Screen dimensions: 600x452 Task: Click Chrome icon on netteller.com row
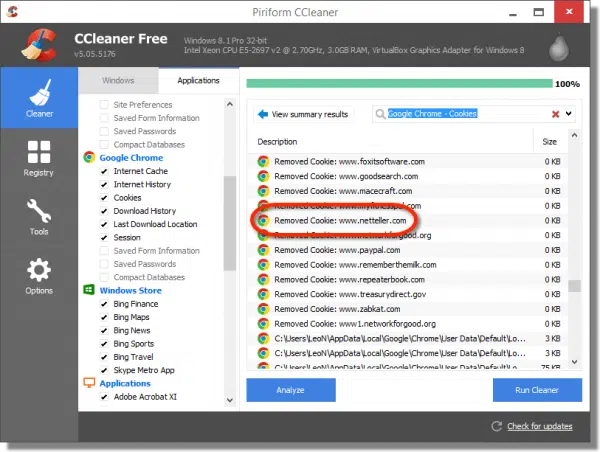coord(263,220)
